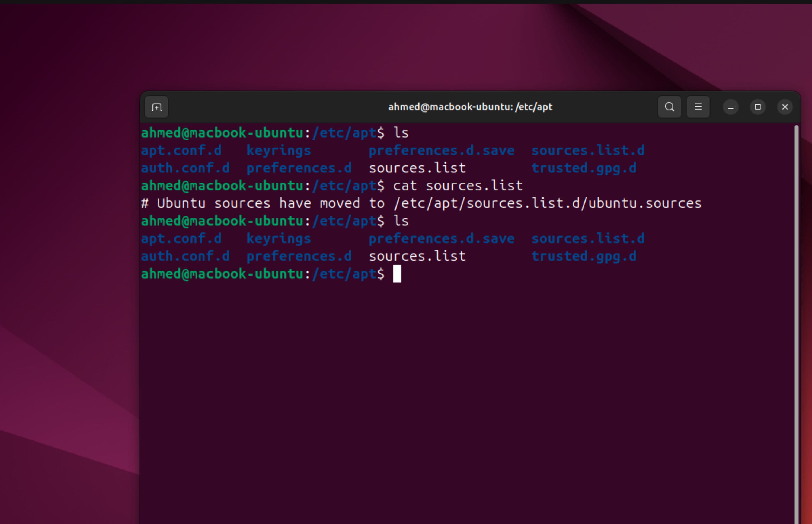
Task: Close the terminal window
Action: [x=785, y=107]
